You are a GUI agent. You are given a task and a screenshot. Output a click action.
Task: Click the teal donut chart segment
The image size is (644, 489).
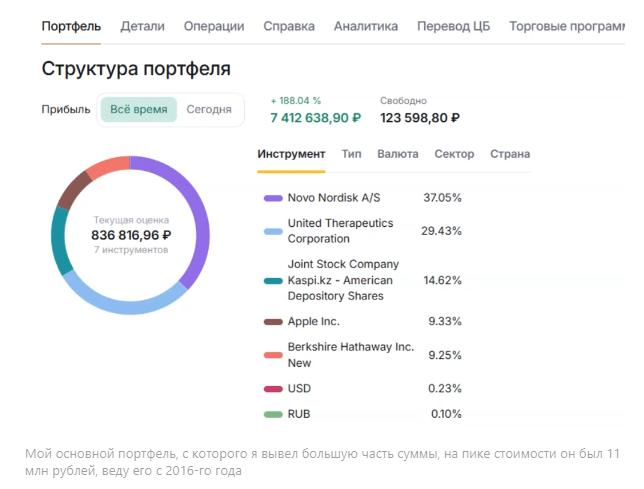[x=58, y=240]
